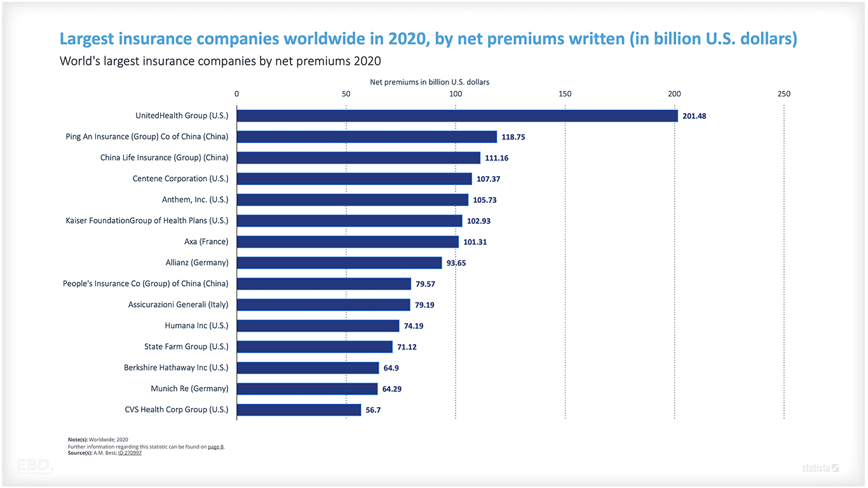This screenshot has height=488, width=868.
Task: Click the 'Assicurazioni Generali (Italy)' label
Action: pos(179,304)
